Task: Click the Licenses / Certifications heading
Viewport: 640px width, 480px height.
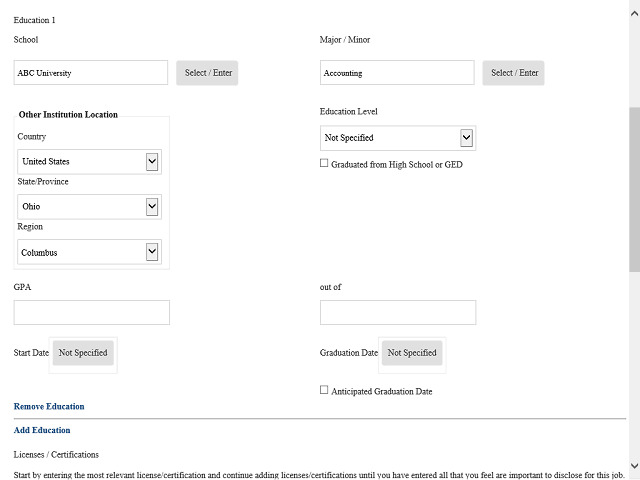Action: point(56,455)
